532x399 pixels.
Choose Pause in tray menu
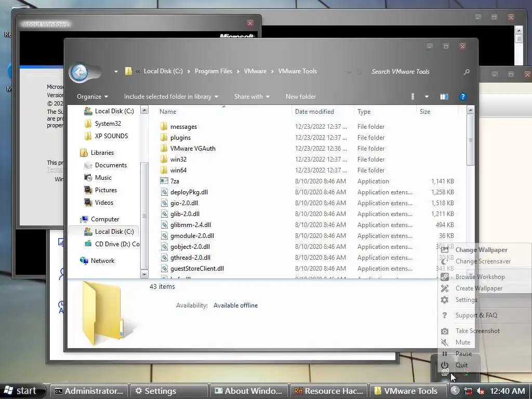463,354
